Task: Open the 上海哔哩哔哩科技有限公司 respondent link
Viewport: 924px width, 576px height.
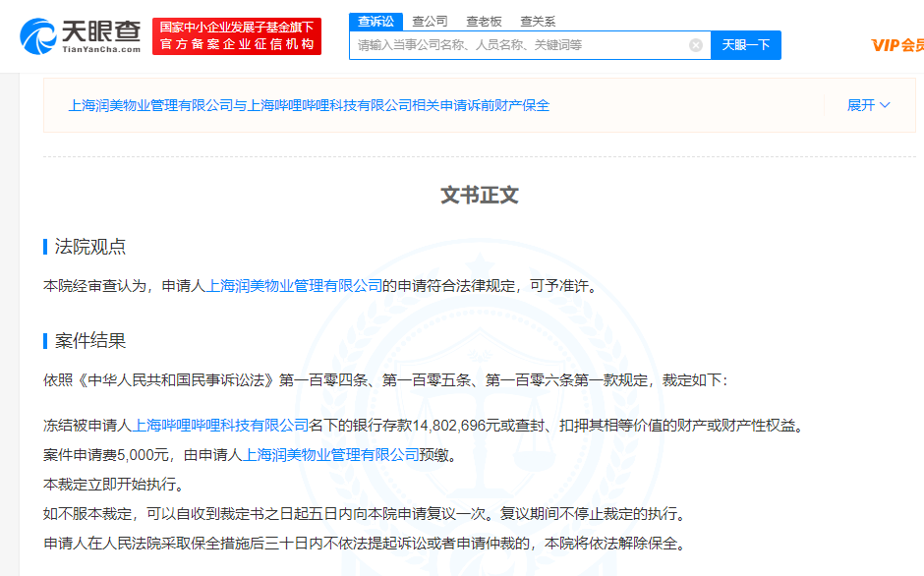Action: (220, 426)
